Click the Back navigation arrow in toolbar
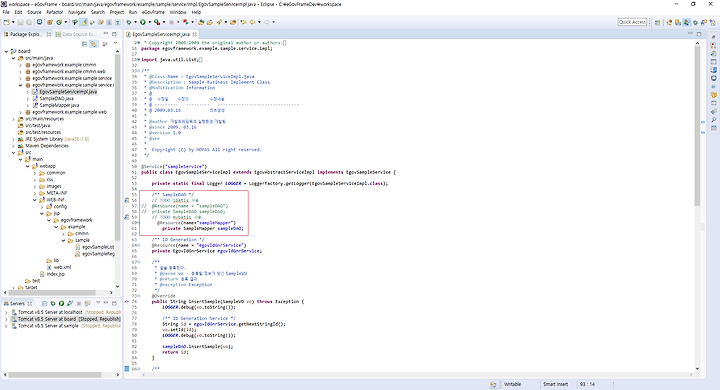 [x=252, y=22]
